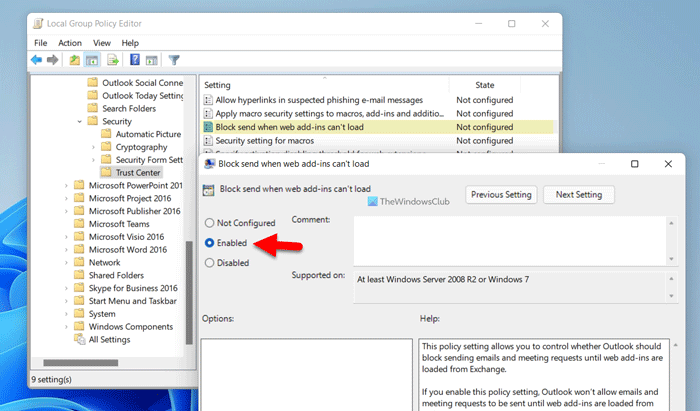Click the Comment text box
This screenshot has height=411, width=700.
point(510,241)
